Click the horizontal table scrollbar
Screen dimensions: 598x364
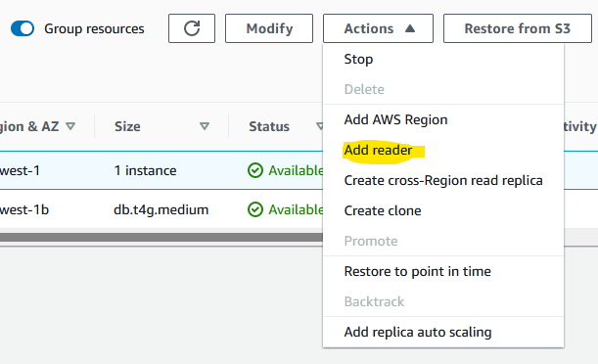[x=161, y=238]
